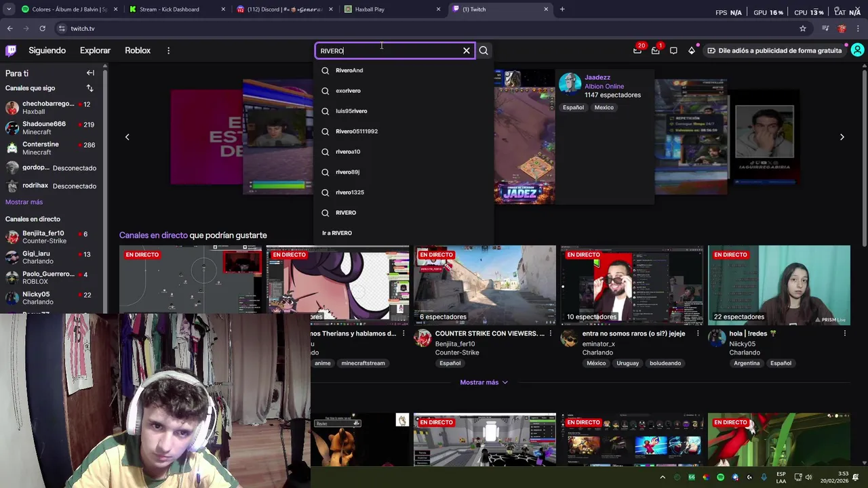The height and width of the screenshot is (488, 868).
Task: Open the Bits diamond icon
Action: point(692,50)
